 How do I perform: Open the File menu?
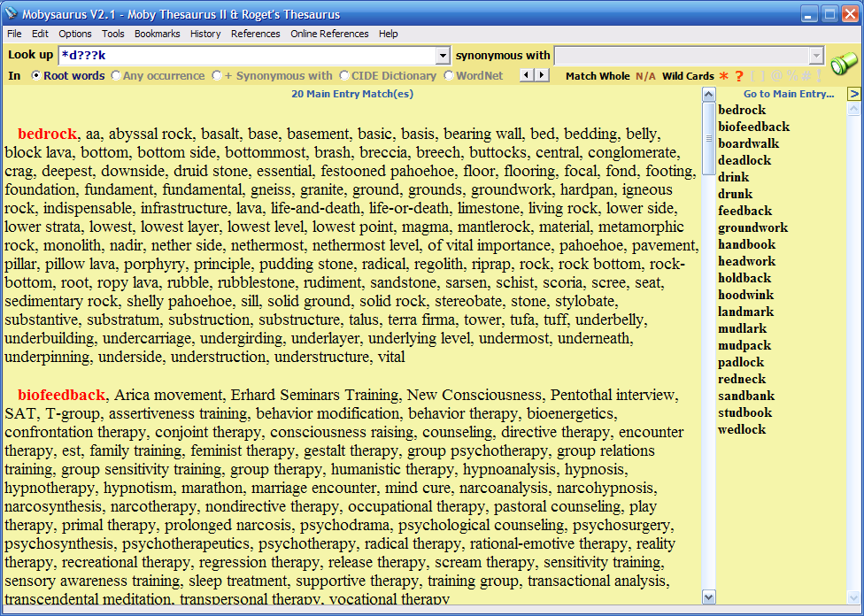click(x=14, y=34)
